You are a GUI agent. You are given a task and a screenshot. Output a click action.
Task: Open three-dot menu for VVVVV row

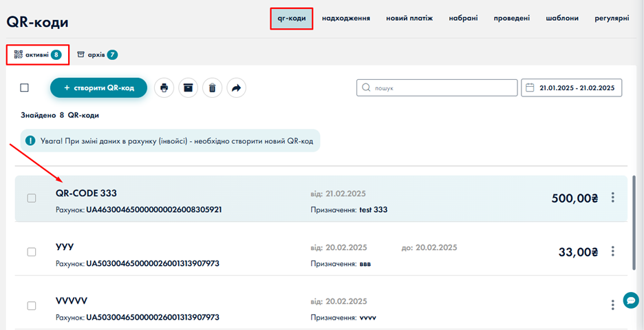pyautogui.click(x=612, y=305)
